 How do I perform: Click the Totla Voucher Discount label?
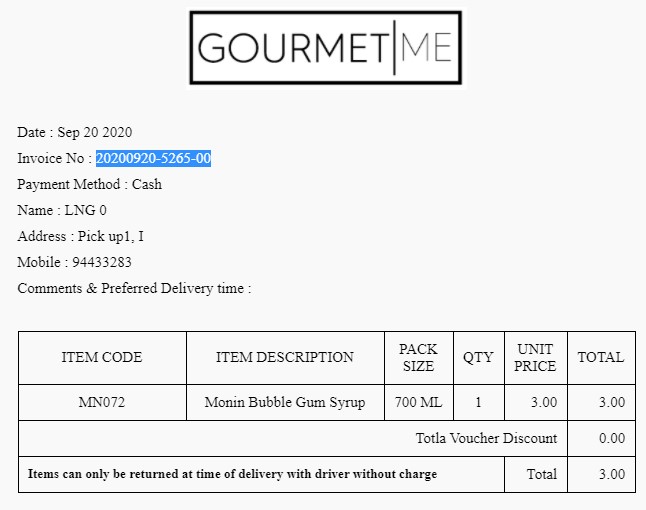pyautogui.click(x=486, y=438)
